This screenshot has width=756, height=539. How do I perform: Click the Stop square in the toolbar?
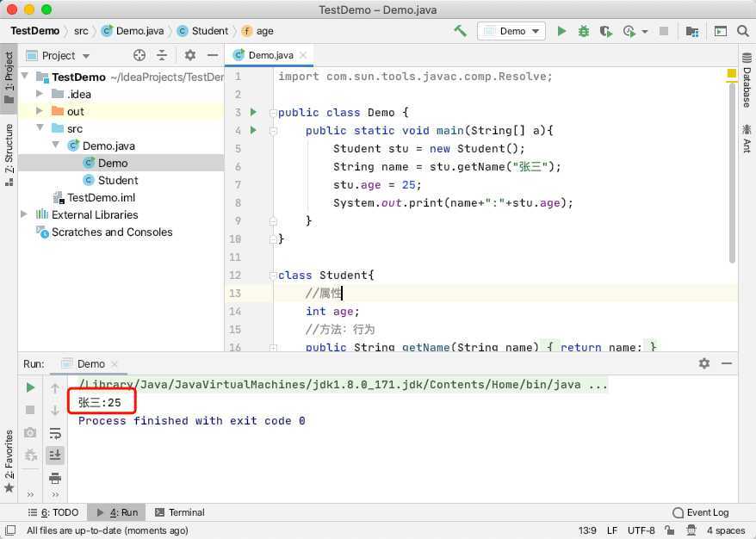pos(663,31)
